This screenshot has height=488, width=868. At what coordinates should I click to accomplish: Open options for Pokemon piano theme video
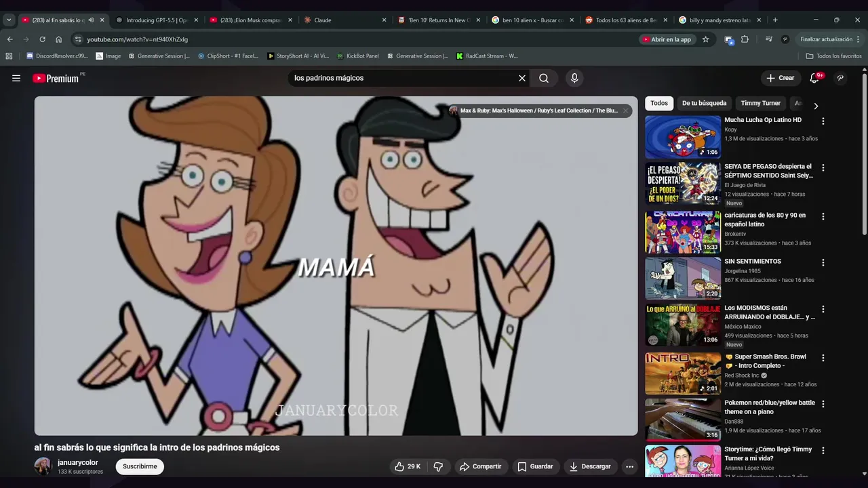[x=823, y=404]
